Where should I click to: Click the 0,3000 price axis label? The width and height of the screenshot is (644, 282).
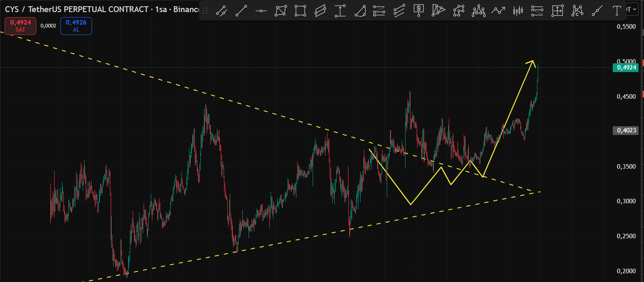[626, 201]
